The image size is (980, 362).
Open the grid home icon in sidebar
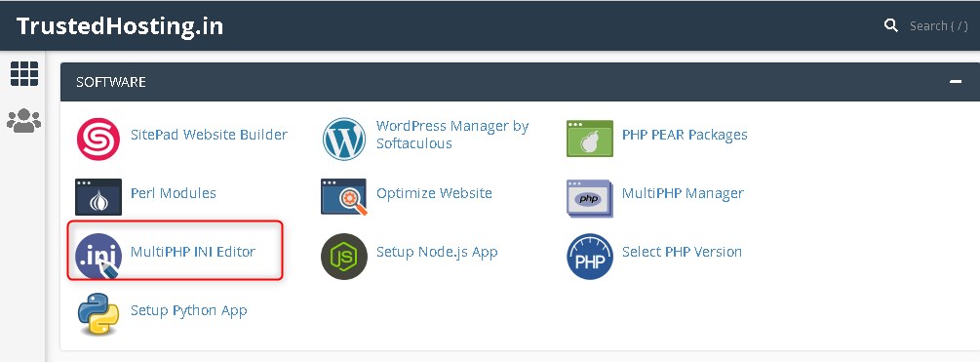(24, 74)
